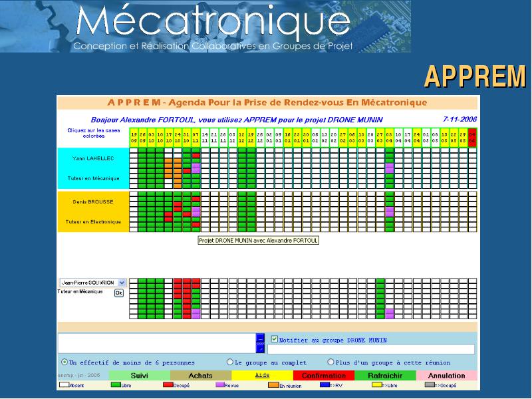Viewport: 532px width, 399px height.
Task: Select the 19/09 date column header
Action: [x=134, y=138]
